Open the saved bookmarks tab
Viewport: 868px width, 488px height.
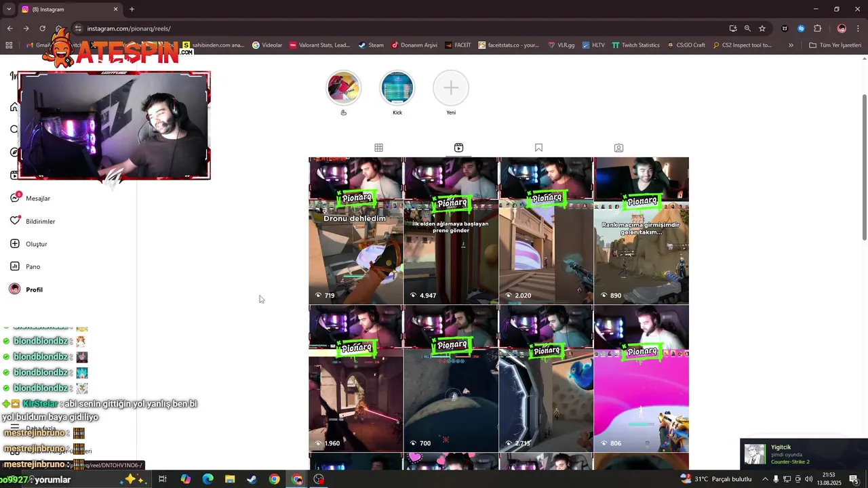point(538,148)
